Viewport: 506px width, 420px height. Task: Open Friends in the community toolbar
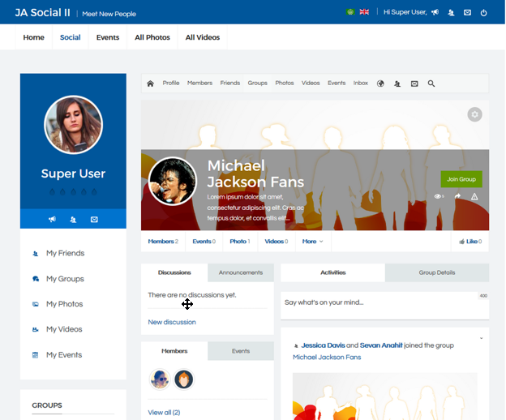(230, 83)
